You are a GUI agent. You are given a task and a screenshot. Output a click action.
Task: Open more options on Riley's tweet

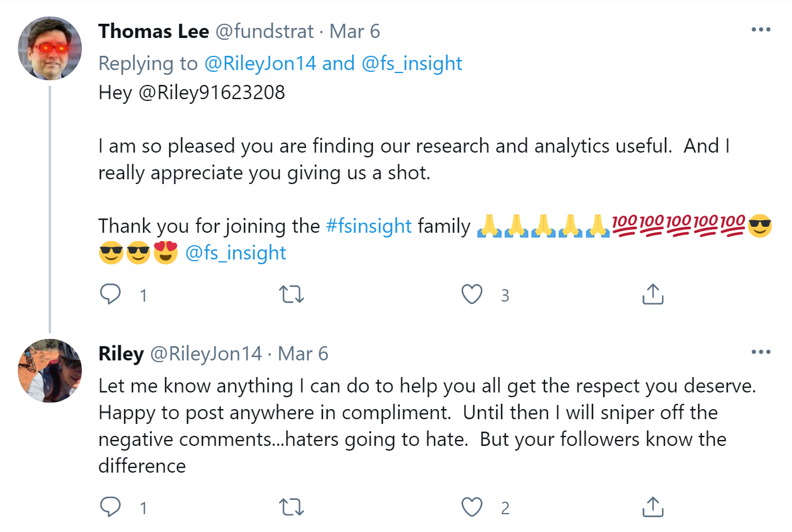761,353
